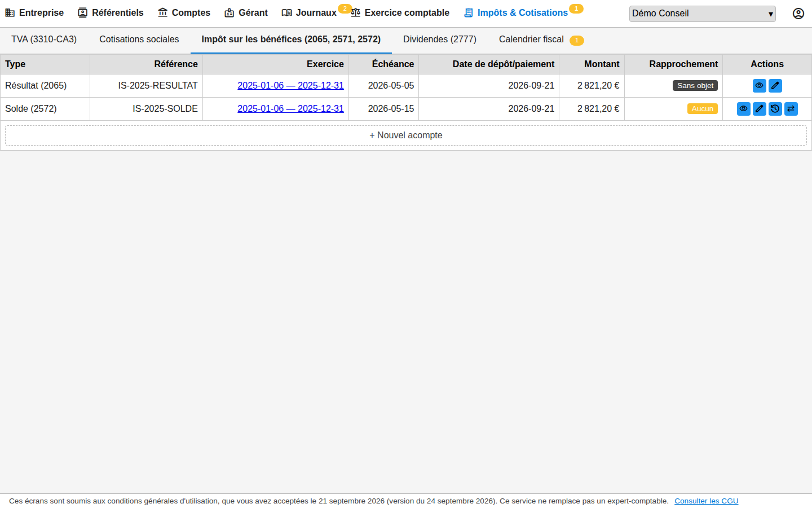Expand the Démo Conseil company dropdown

coord(703,14)
